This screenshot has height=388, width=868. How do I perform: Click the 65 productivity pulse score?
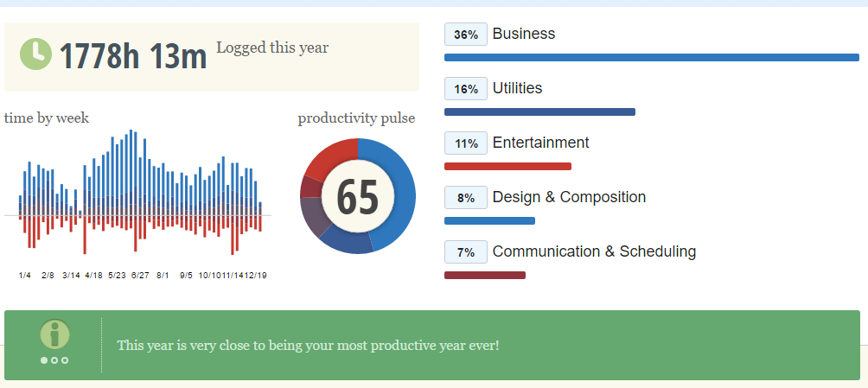coord(357,197)
